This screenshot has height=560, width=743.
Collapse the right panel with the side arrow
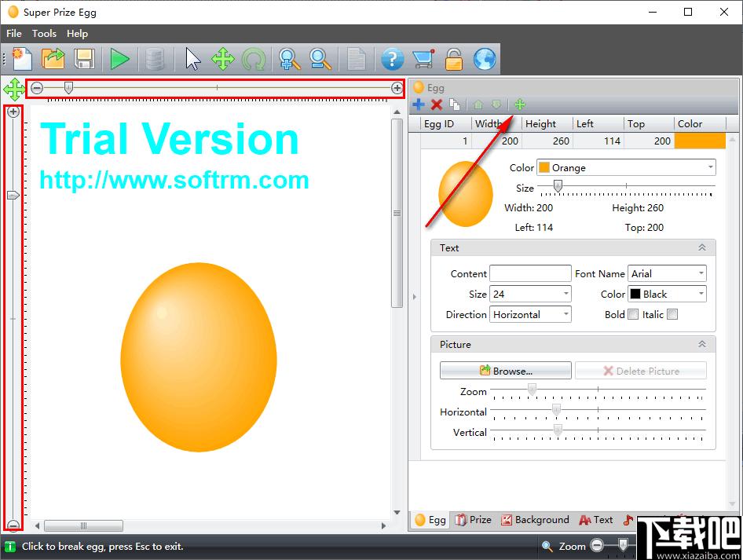coord(414,297)
